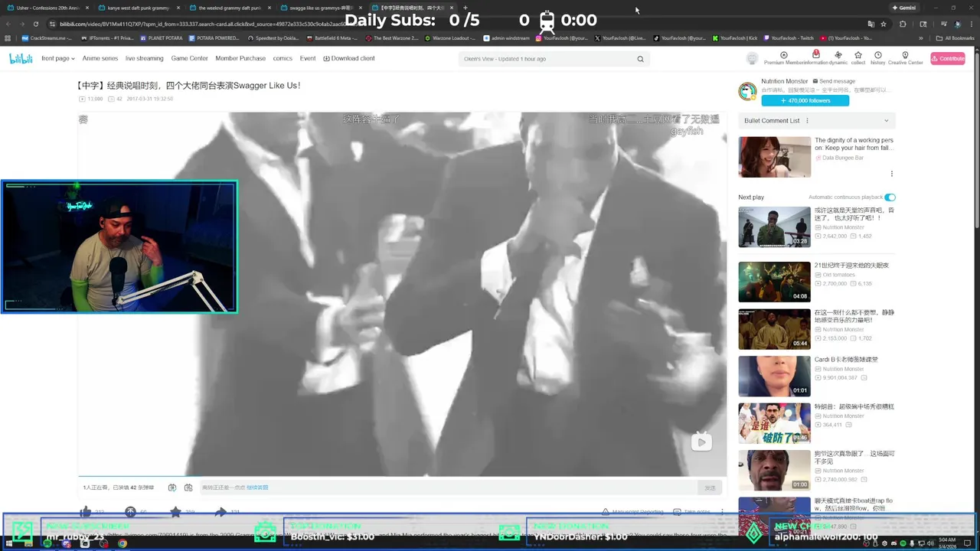
Task: Click the video player seek progress bar
Action: [402, 475]
